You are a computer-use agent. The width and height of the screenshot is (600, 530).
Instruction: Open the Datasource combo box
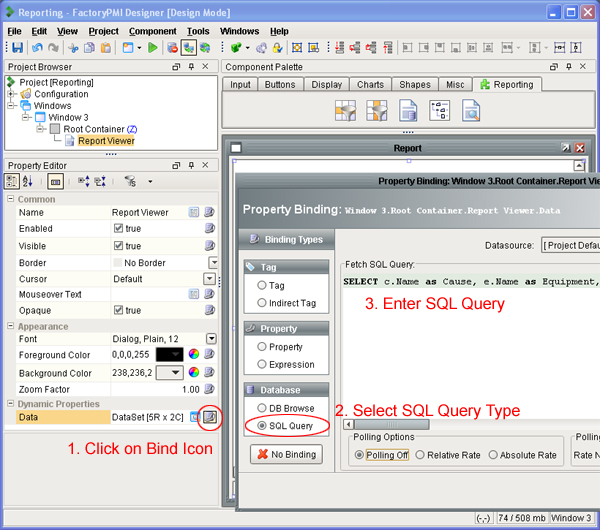[x=571, y=245]
